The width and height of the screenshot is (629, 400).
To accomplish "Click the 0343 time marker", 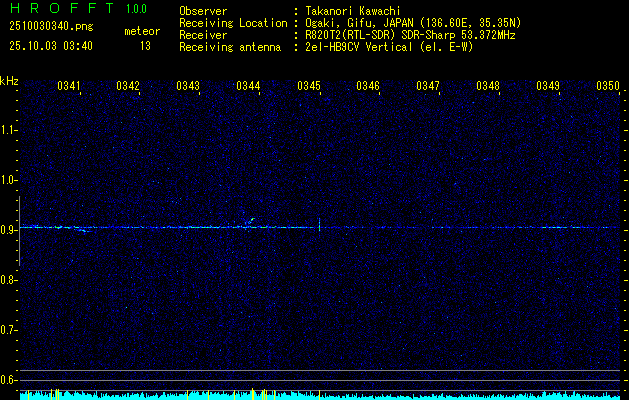I will (x=188, y=86).
